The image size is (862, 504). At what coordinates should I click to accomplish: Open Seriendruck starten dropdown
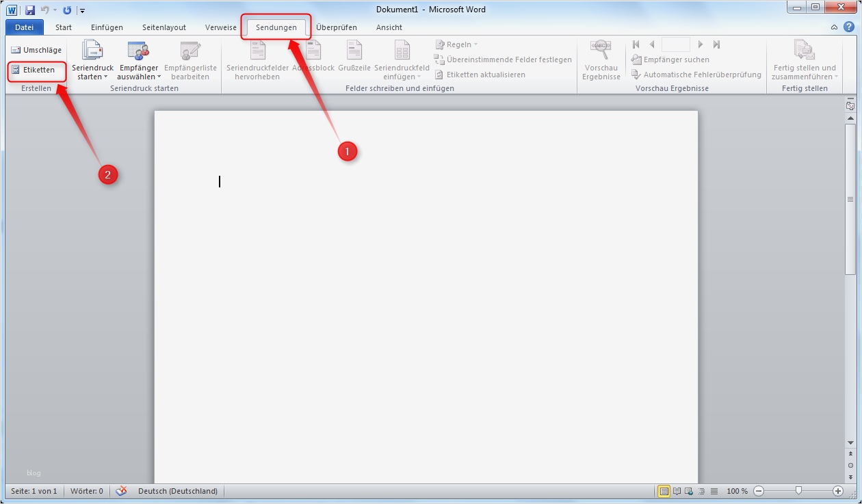click(x=92, y=60)
